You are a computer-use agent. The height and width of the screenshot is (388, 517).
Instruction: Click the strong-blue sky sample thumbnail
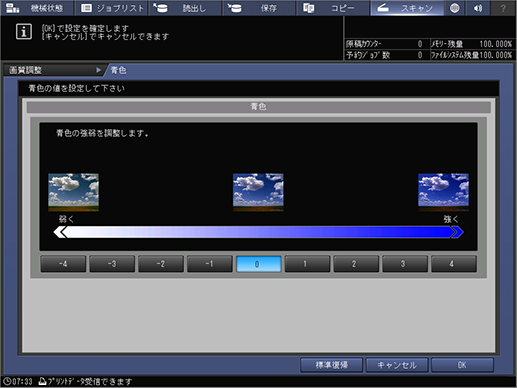click(x=443, y=192)
